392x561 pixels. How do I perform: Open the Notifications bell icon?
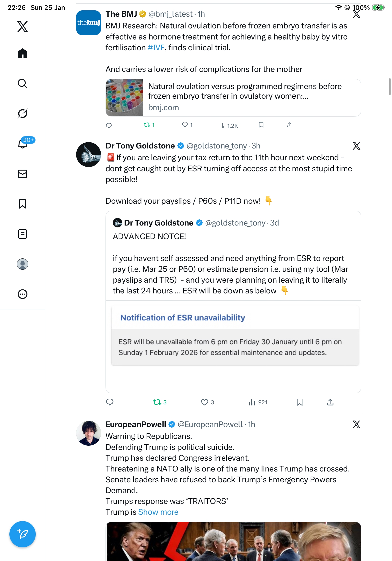pyautogui.click(x=23, y=144)
